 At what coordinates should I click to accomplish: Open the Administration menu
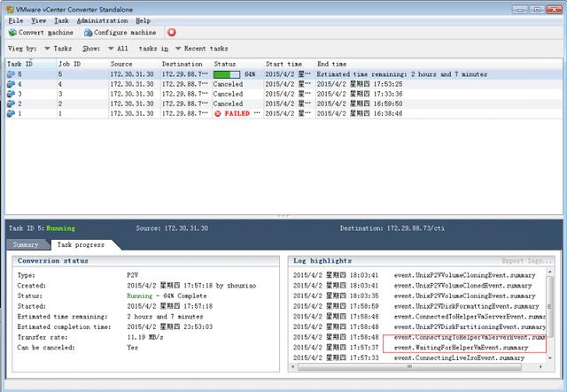[x=103, y=20]
